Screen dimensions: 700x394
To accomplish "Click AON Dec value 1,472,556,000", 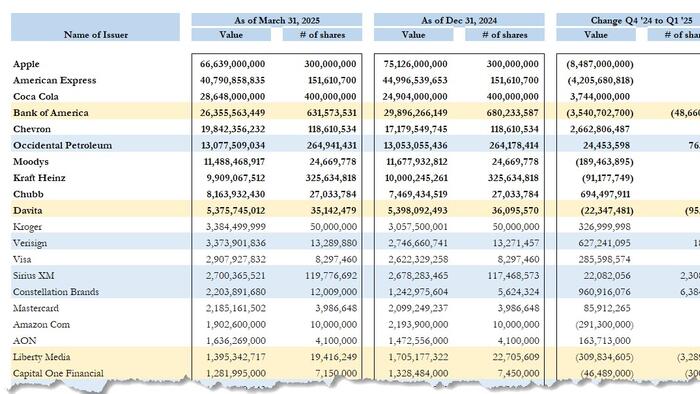I will coord(418,341).
